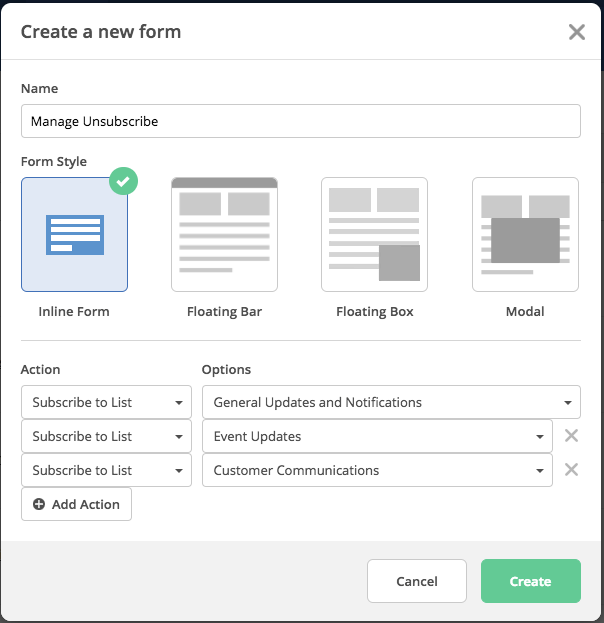Open the first Subscribe to List action dropdown

pos(106,402)
